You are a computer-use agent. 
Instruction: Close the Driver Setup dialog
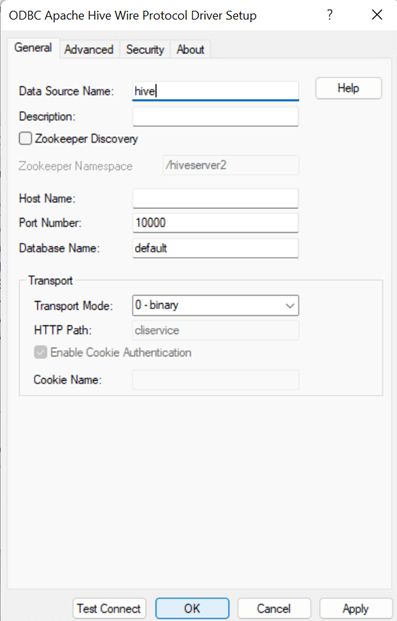(377, 15)
